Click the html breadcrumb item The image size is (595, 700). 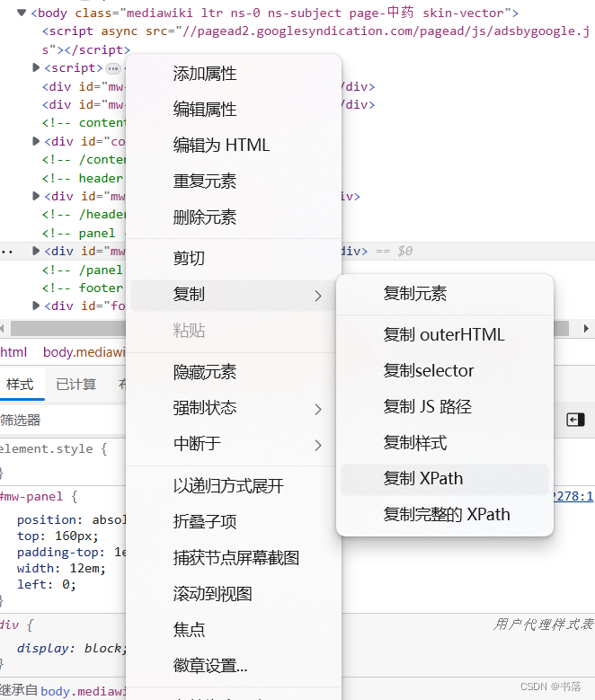click(13, 352)
